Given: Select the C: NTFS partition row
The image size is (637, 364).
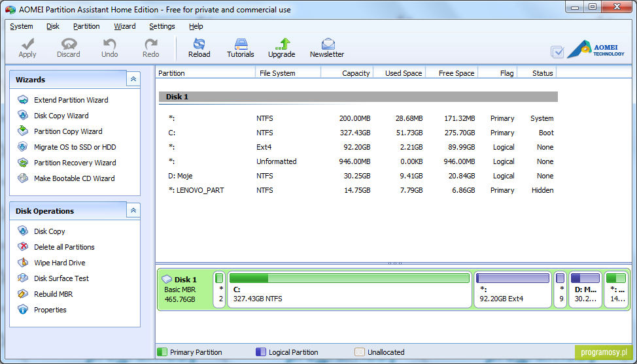Looking at the screenshot, I should pyautogui.click(x=358, y=133).
